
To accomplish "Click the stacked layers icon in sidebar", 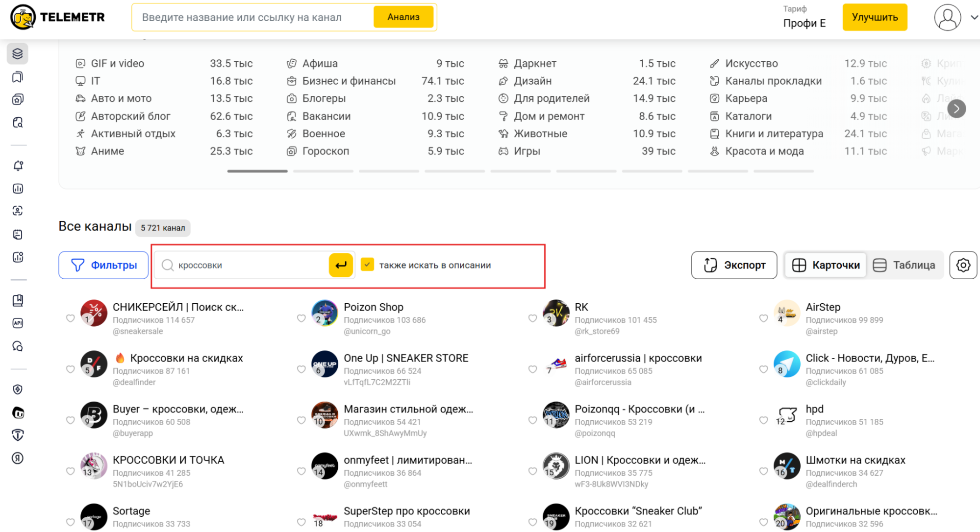I will [18, 53].
